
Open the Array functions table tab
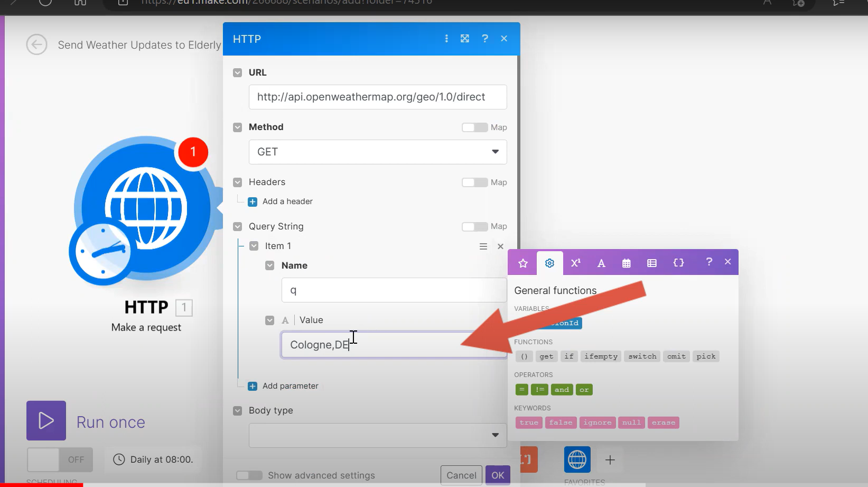pyautogui.click(x=652, y=263)
